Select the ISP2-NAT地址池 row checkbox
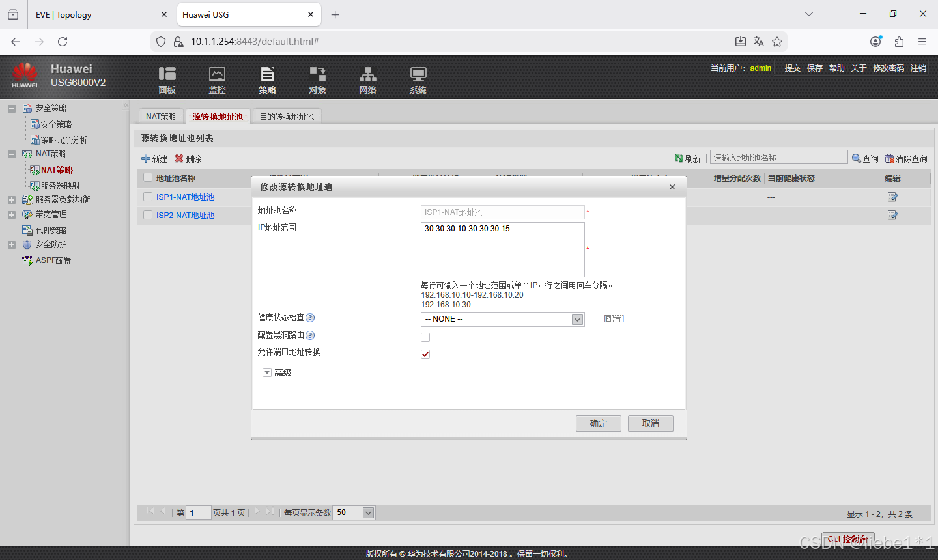 [x=148, y=215]
